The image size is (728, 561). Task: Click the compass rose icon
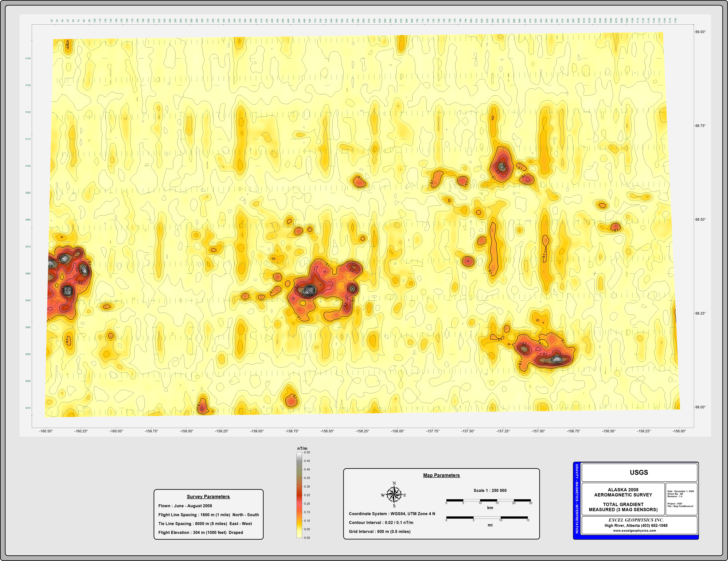click(x=394, y=495)
